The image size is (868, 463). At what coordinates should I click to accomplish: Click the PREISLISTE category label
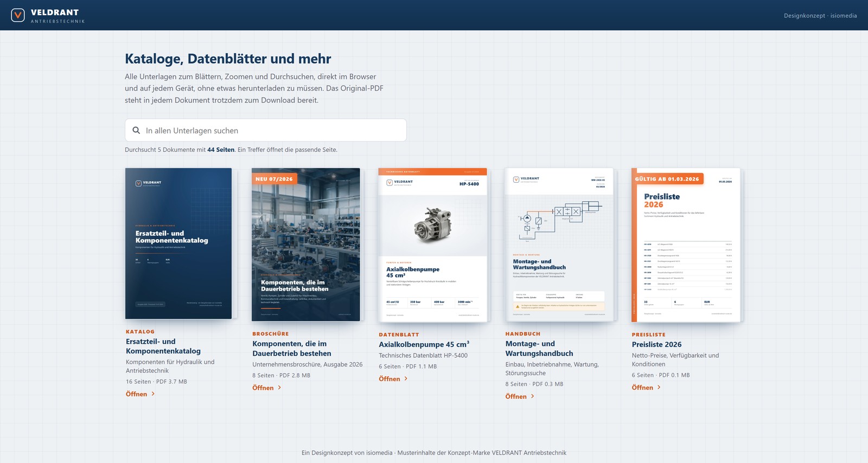coord(648,335)
